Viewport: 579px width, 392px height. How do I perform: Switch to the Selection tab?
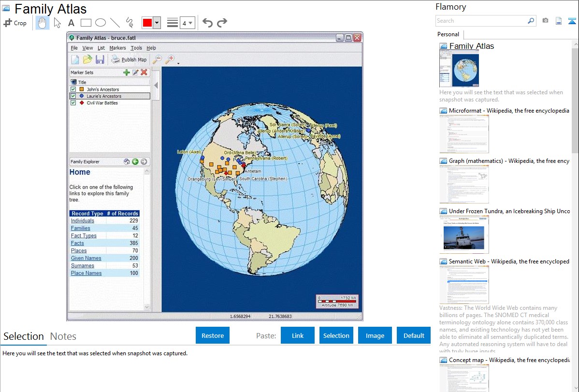[x=24, y=336]
